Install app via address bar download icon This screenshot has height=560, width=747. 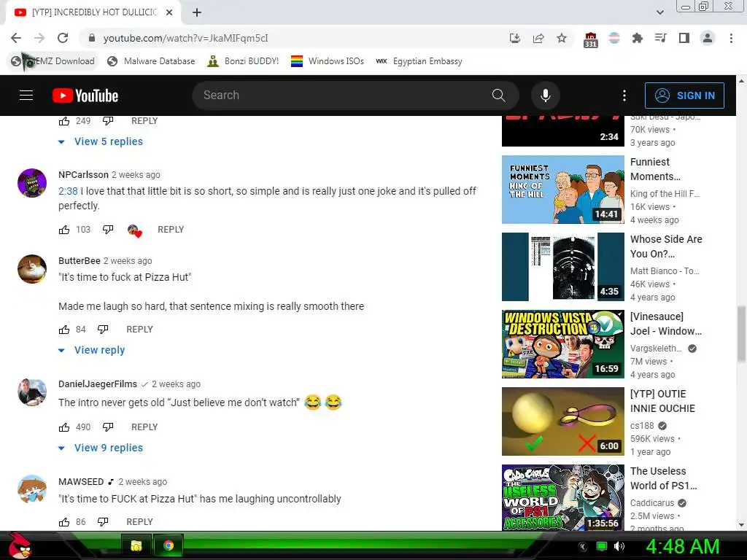[x=514, y=38]
